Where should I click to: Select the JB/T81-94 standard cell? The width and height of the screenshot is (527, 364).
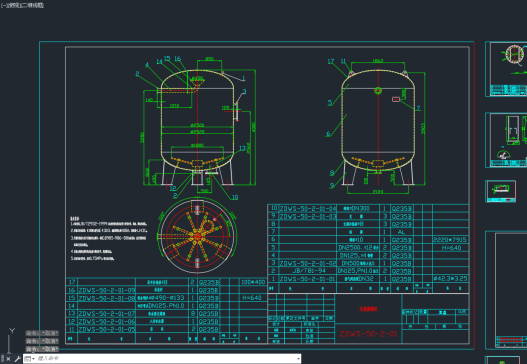(x=309, y=271)
